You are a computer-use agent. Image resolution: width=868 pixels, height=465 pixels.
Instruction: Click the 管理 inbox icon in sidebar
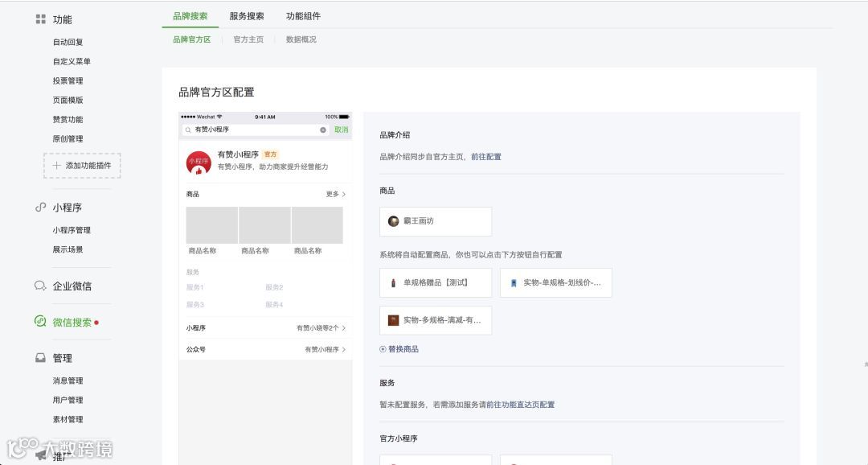tap(40, 358)
